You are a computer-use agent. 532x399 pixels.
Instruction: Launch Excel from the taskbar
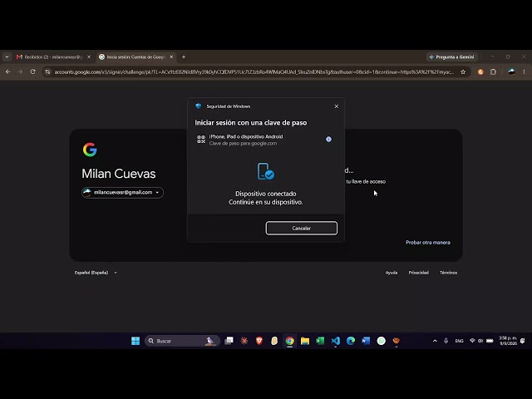click(320, 341)
